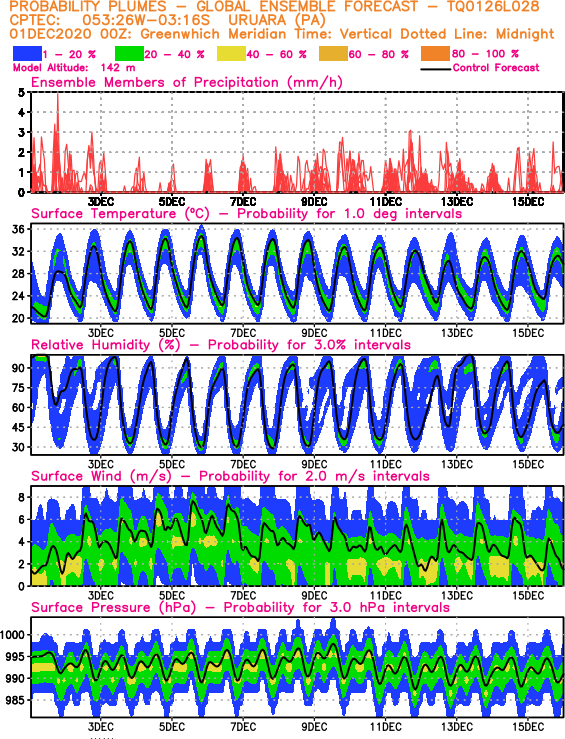The width and height of the screenshot is (565, 739).
Task: Click the 11DEC label under the temperature chart
Action: pyautogui.click(x=385, y=333)
